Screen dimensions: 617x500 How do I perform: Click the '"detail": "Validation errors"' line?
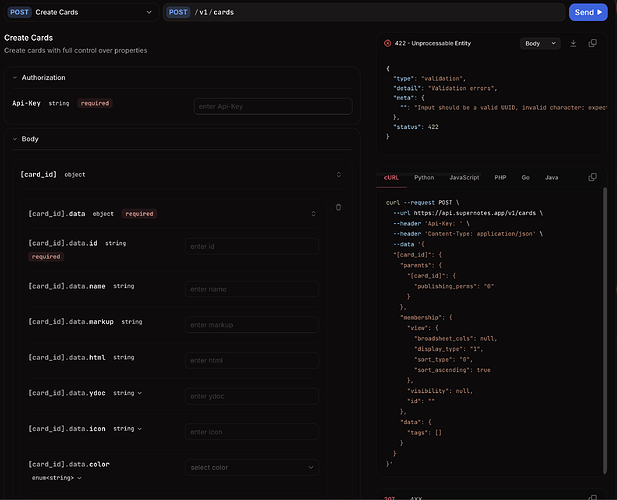click(x=445, y=88)
